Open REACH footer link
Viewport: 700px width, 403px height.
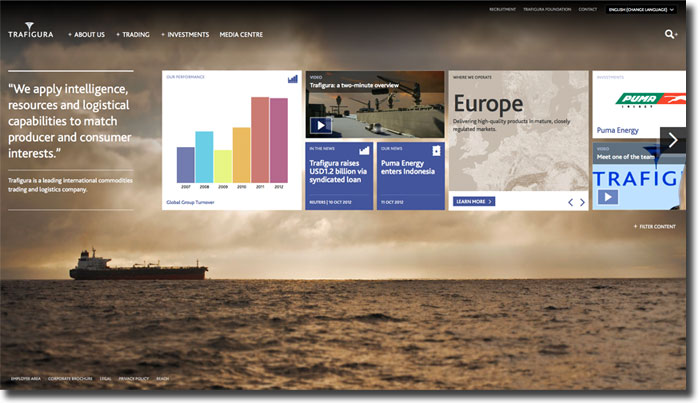coord(162,379)
